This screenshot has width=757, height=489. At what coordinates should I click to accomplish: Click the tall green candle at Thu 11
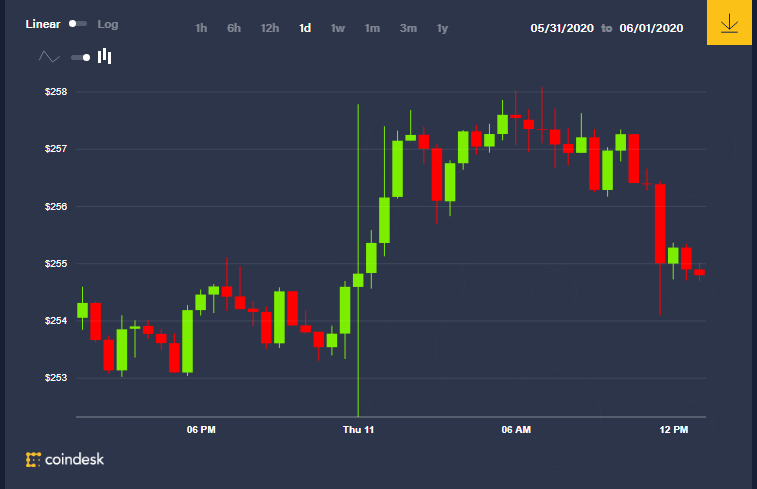[358, 280]
